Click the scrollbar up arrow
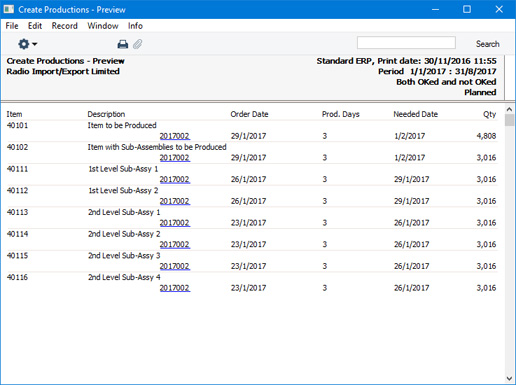The height and width of the screenshot is (385, 516). (x=509, y=109)
